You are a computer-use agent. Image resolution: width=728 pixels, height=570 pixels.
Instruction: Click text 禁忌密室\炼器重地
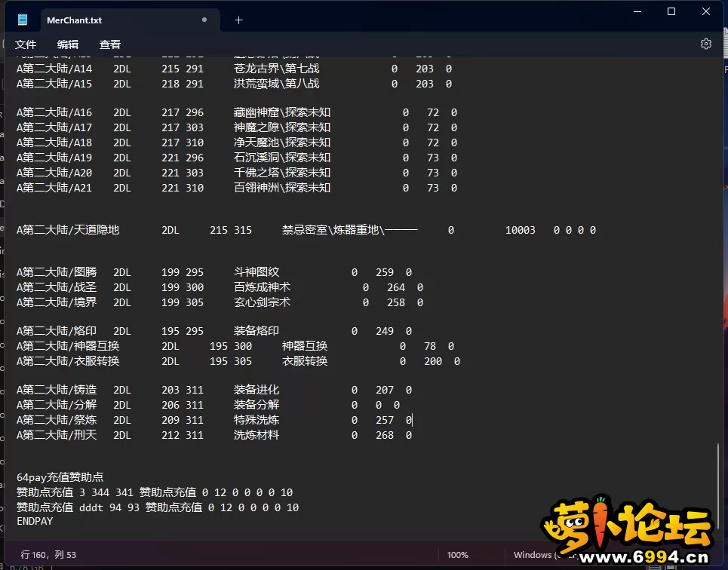pos(330,230)
